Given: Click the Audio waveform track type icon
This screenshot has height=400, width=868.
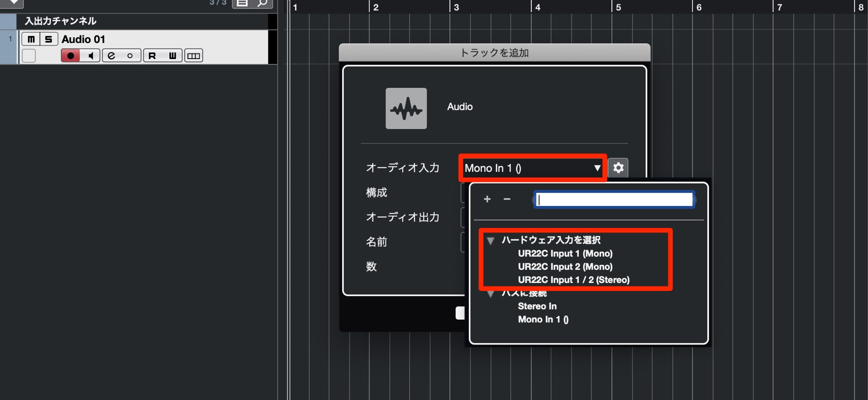Looking at the screenshot, I should pyautogui.click(x=406, y=108).
